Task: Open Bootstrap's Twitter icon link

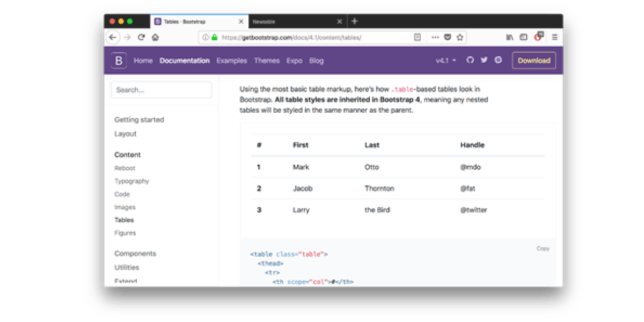Action: [484, 60]
